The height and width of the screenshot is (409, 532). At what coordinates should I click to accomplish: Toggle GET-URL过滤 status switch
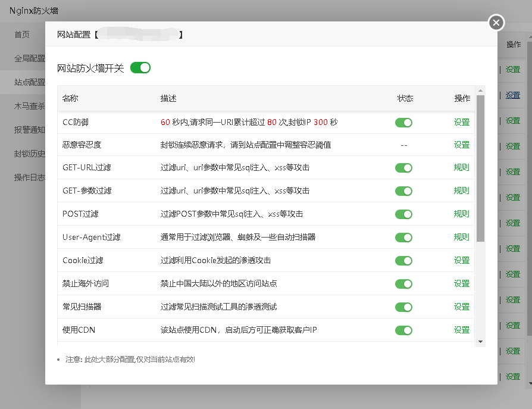click(x=403, y=168)
